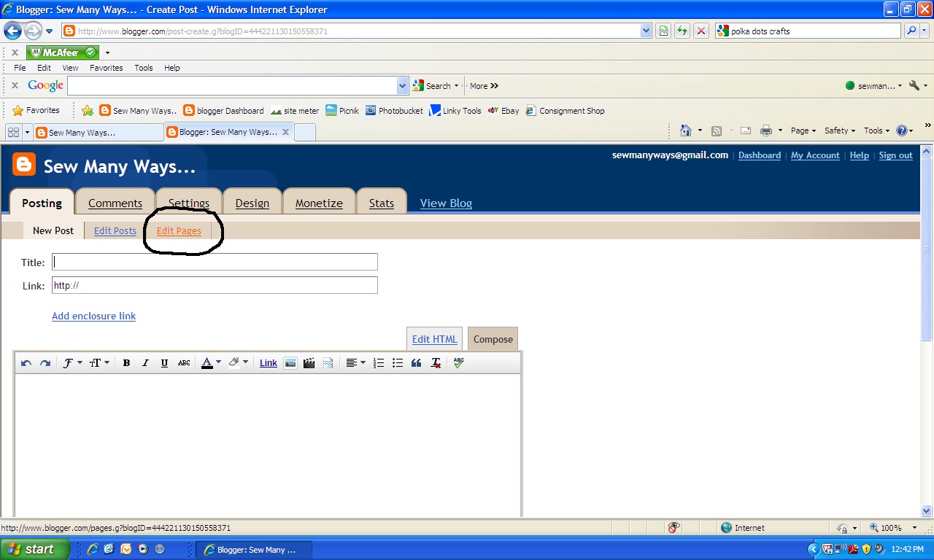934x560 pixels.
Task: Click the bullet list icon
Action: (398, 363)
